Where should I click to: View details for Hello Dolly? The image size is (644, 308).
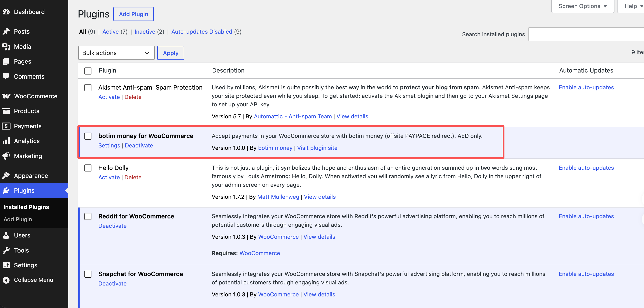pos(320,197)
